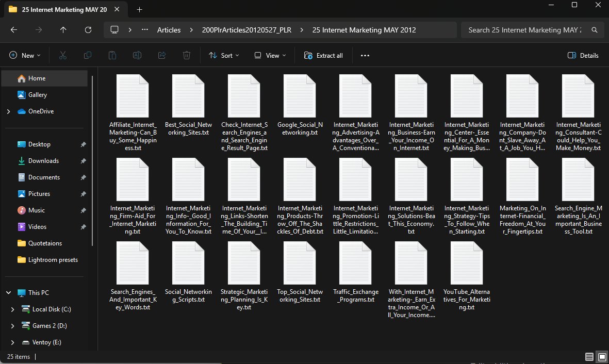Go up one folder level
This screenshot has height=364, width=609.
tap(63, 30)
